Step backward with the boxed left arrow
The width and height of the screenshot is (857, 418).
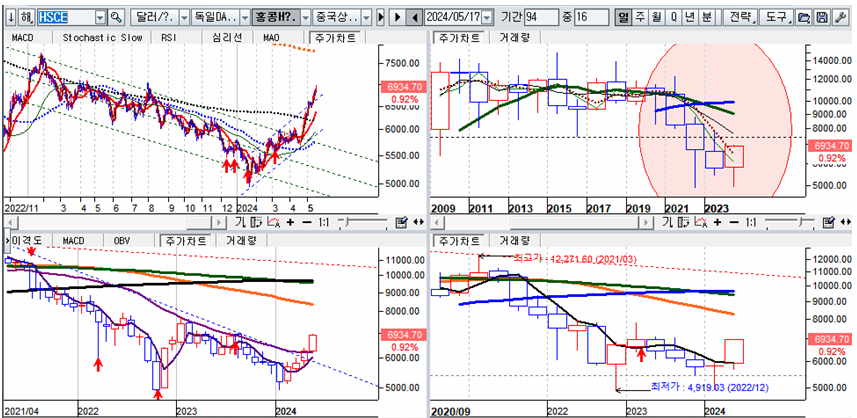[x=414, y=17]
